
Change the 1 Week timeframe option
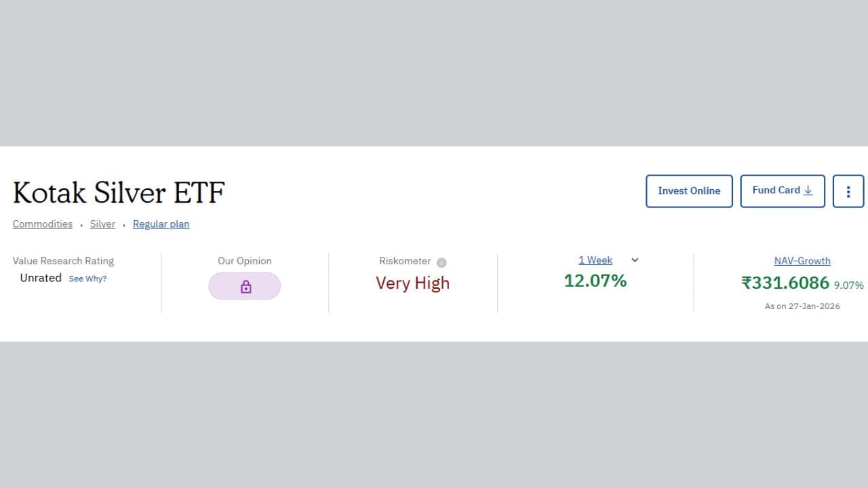[x=595, y=260]
